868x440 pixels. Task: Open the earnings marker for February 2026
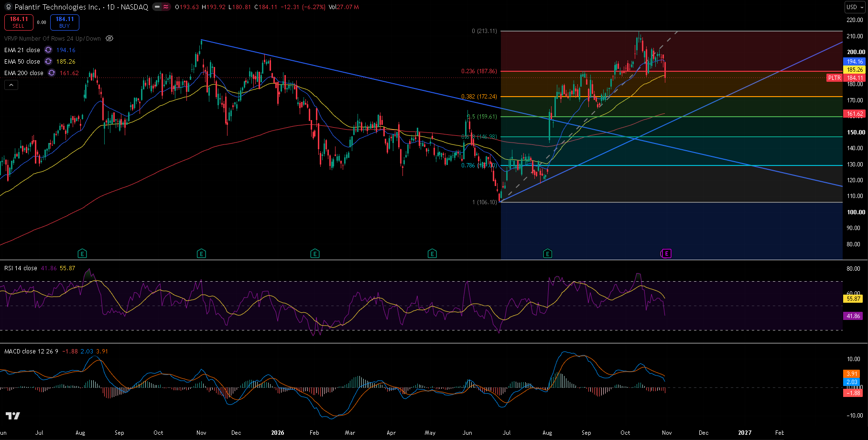[x=315, y=253]
